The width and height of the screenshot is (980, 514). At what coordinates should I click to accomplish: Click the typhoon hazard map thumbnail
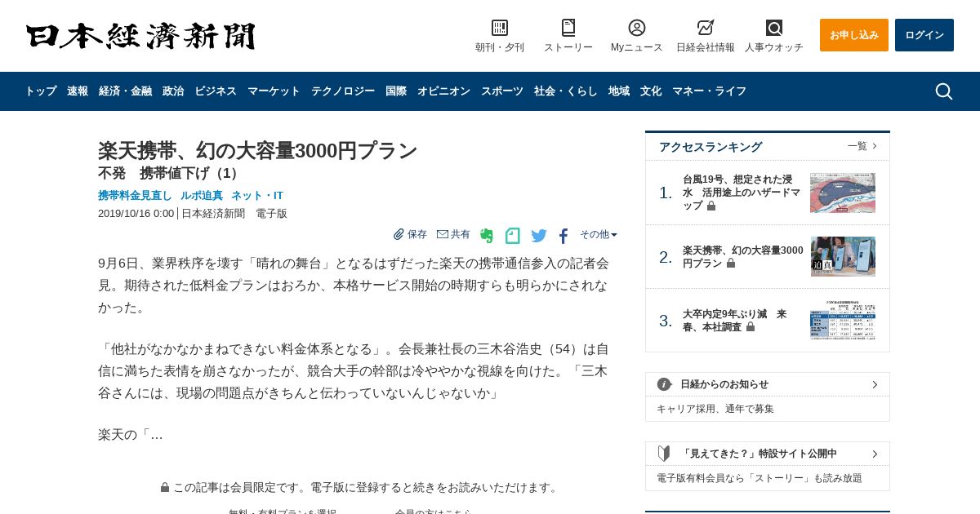843,193
